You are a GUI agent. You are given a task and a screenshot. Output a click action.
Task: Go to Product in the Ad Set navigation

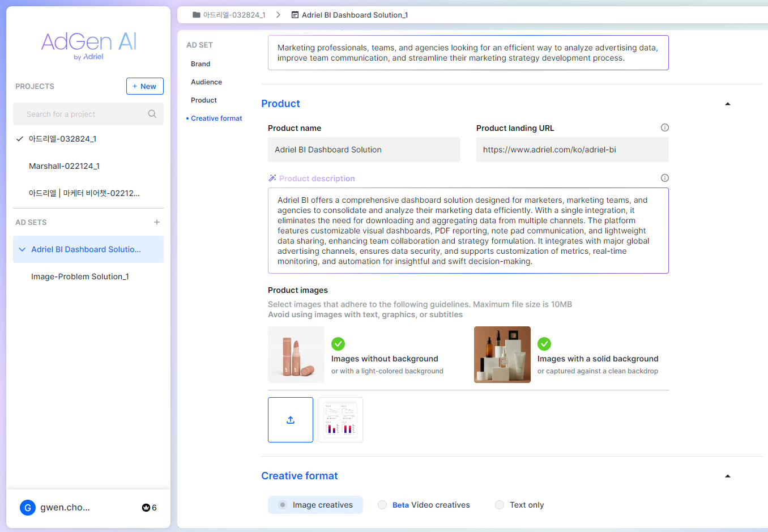(204, 100)
